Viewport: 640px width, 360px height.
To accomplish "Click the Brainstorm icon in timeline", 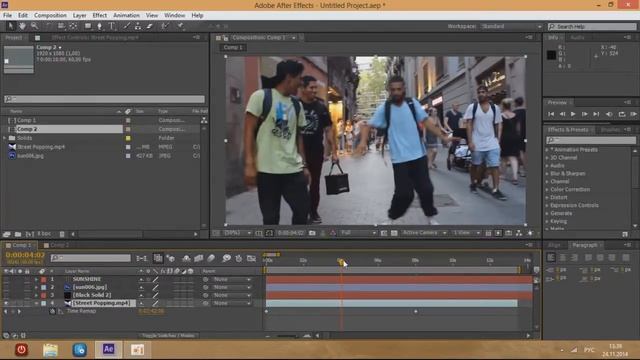I will coord(226,258).
